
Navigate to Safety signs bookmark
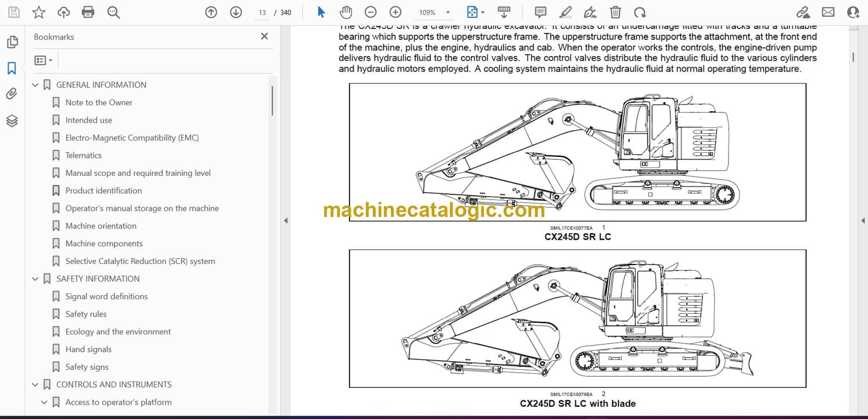click(x=87, y=367)
